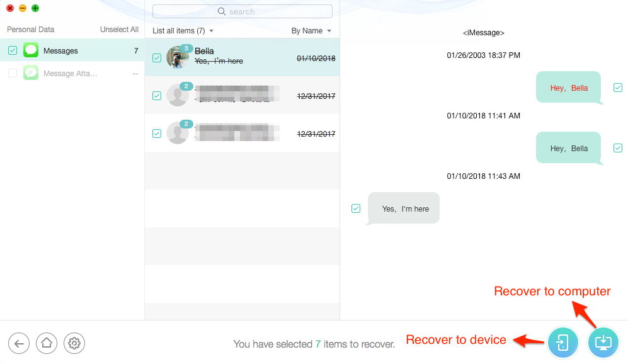Uncheck the Messages category checkbox

point(13,50)
